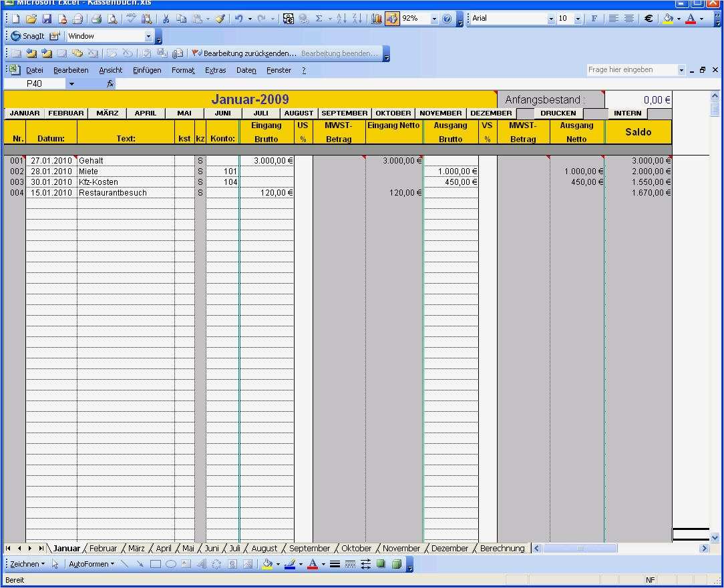
Task: Open the Chart Wizard icon
Action: pos(376,19)
